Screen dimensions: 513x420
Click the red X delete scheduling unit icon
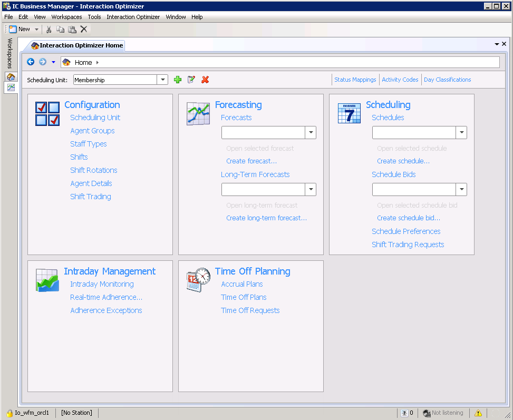click(205, 80)
